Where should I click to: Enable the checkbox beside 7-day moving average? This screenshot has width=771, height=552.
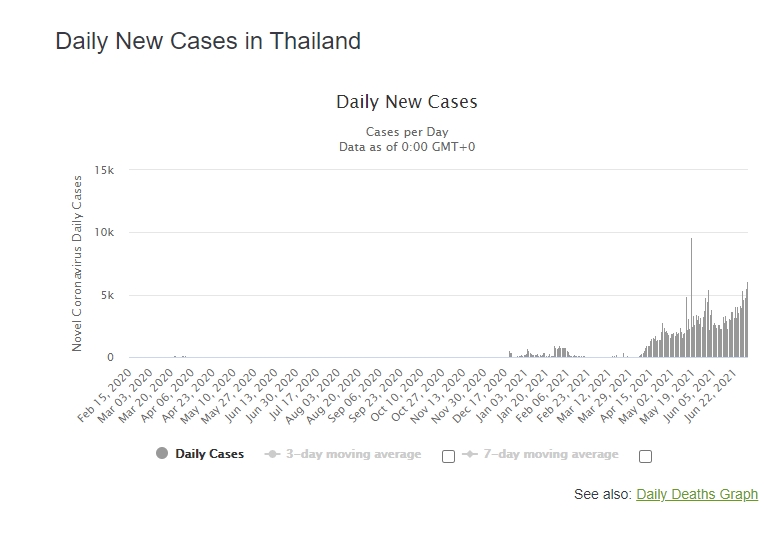click(x=645, y=456)
